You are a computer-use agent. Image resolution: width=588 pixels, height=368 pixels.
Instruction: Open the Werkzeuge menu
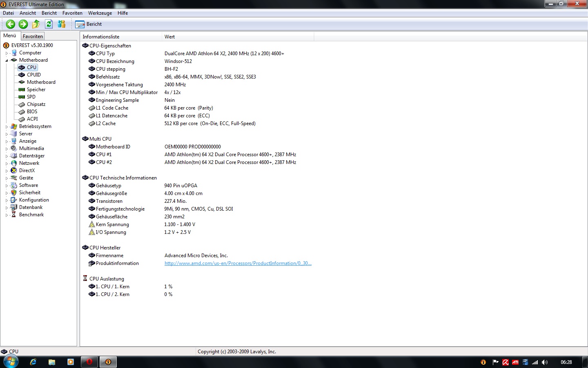(100, 13)
